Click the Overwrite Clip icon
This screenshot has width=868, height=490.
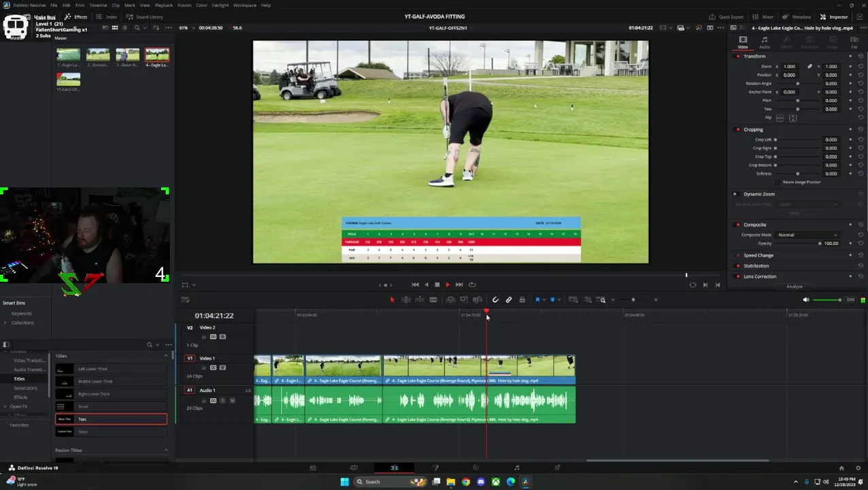pyautogui.click(x=463, y=299)
